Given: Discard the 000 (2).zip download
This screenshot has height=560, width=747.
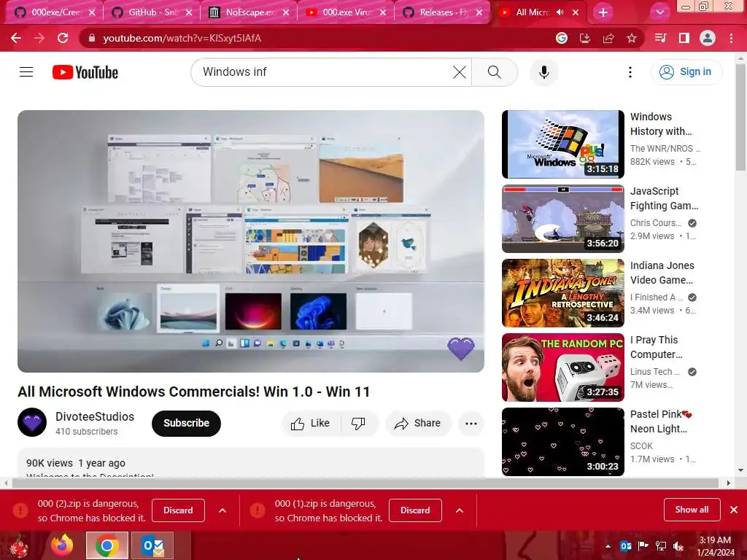Looking at the screenshot, I should tap(178, 510).
